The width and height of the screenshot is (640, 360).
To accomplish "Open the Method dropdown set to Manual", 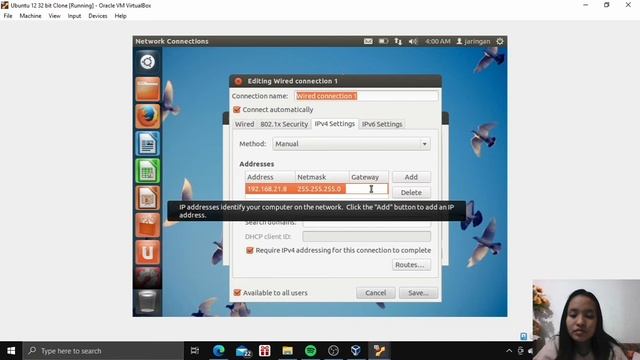I will [351, 144].
